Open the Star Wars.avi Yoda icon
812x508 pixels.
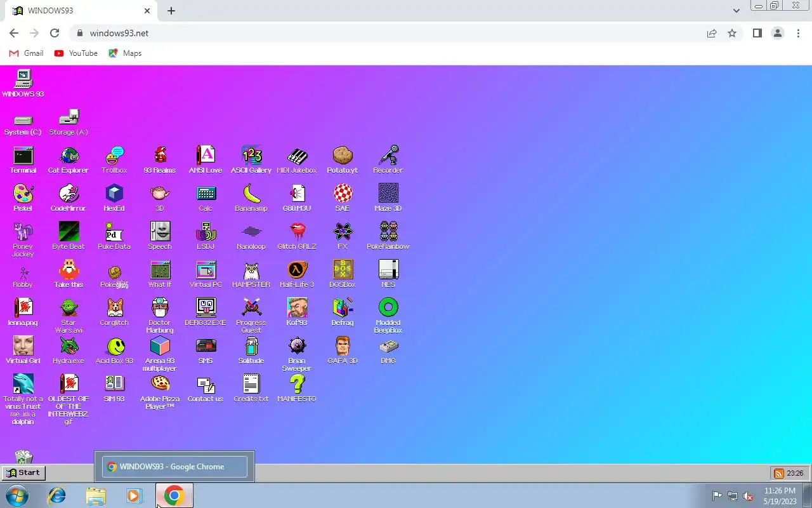(69, 308)
